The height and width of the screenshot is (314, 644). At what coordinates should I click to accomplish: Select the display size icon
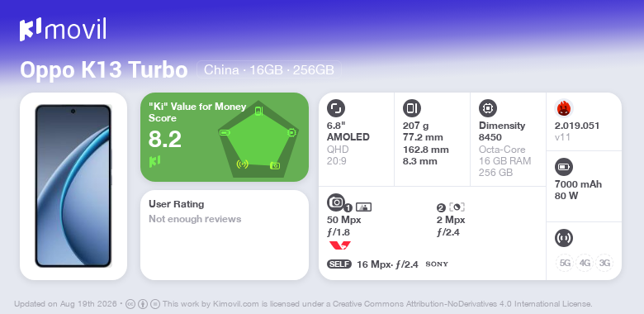[x=335, y=108]
